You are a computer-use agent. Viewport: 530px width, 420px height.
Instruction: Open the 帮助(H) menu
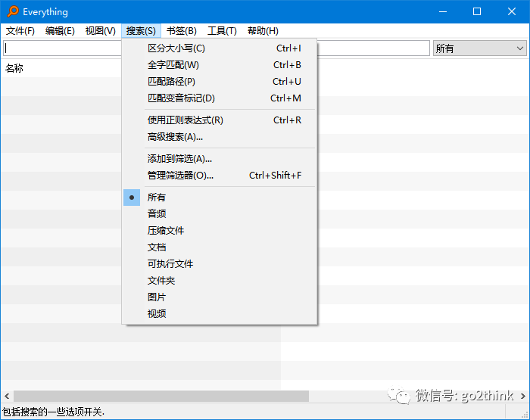263,31
